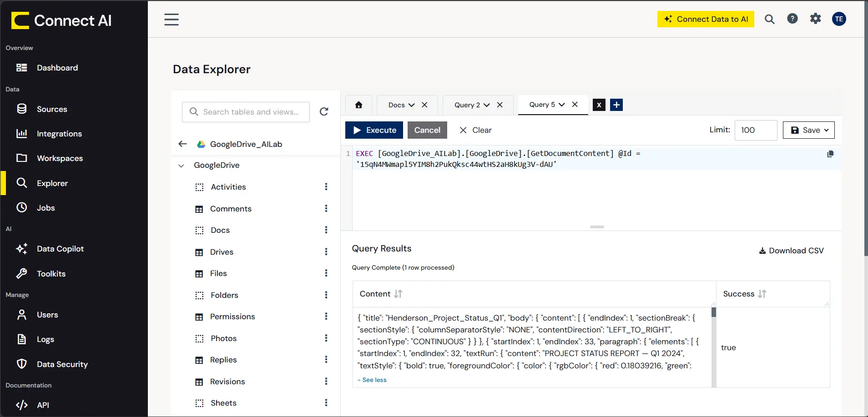Open options menu for Activities
The image size is (868, 417).
pyautogui.click(x=326, y=187)
